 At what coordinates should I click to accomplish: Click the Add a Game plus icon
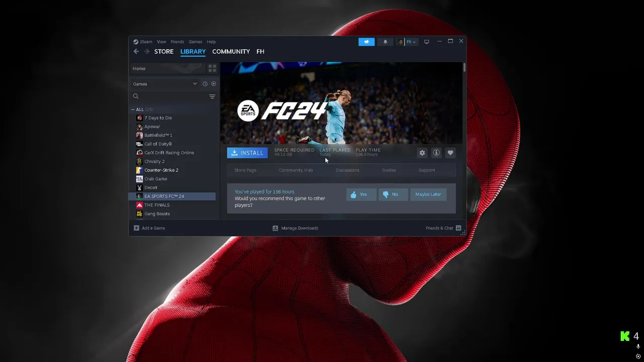point(136,228)
